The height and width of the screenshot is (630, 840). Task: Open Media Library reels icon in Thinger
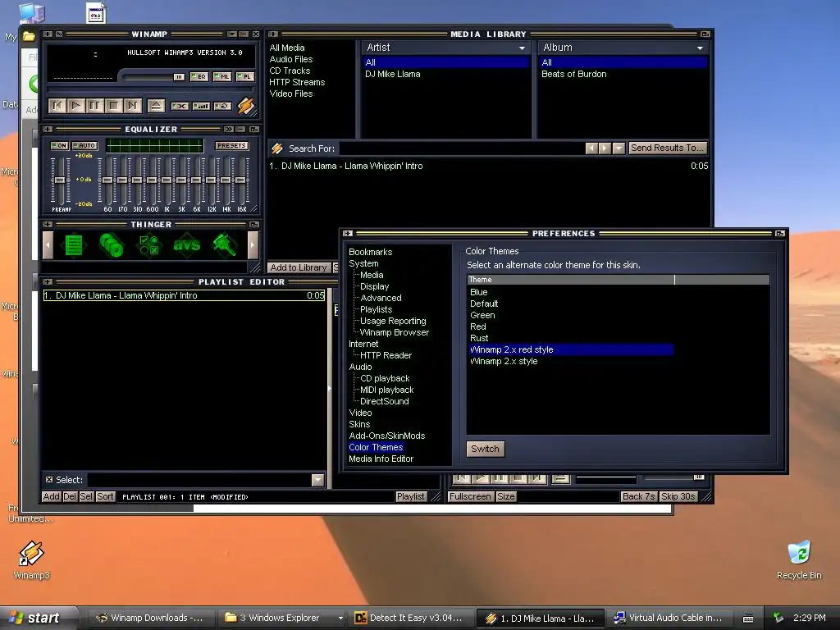click(112, 245)
